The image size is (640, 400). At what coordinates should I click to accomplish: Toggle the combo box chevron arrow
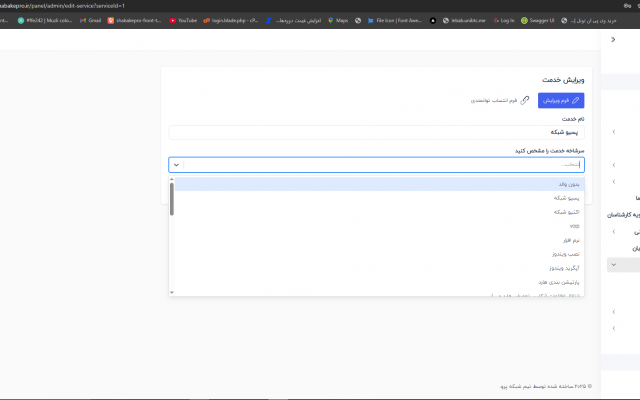coord(176,165)
